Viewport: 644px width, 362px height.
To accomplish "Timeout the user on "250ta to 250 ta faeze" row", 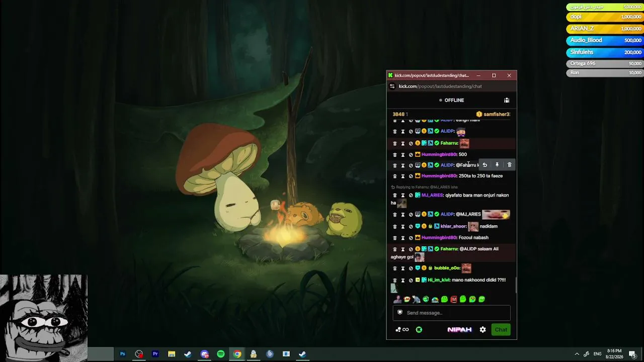I will [403, 176].
